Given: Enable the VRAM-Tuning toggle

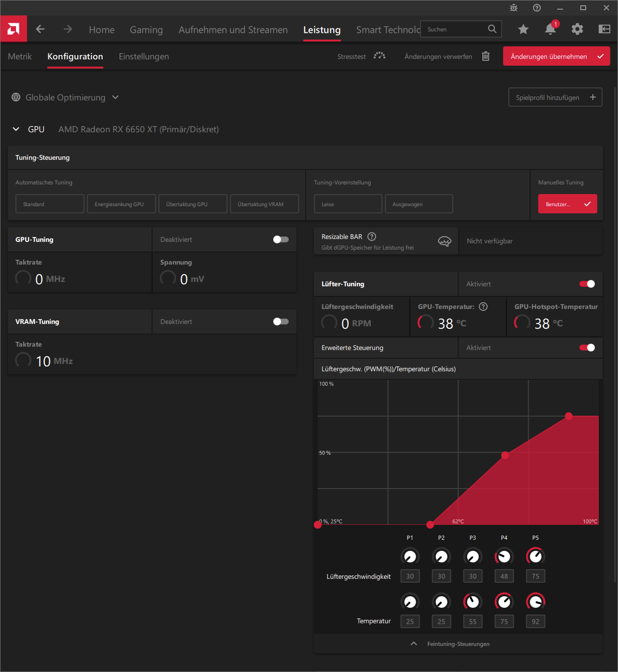Looking at the screenshot, I should [x=281, y=322].
